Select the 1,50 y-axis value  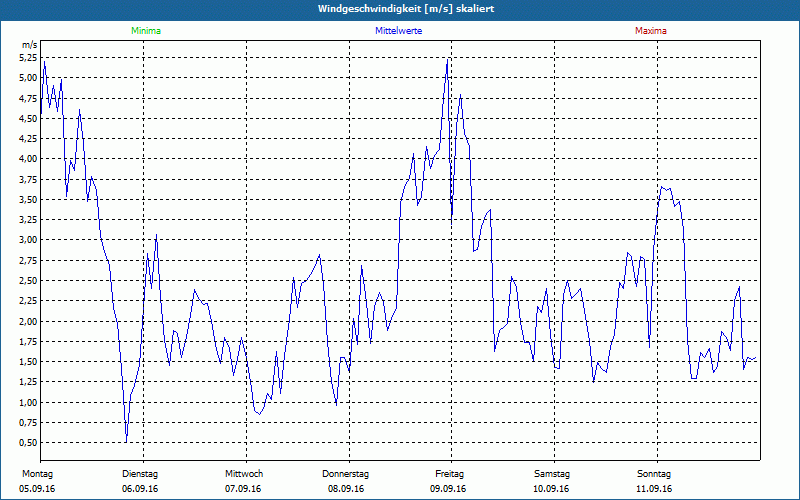click(29, 362)
